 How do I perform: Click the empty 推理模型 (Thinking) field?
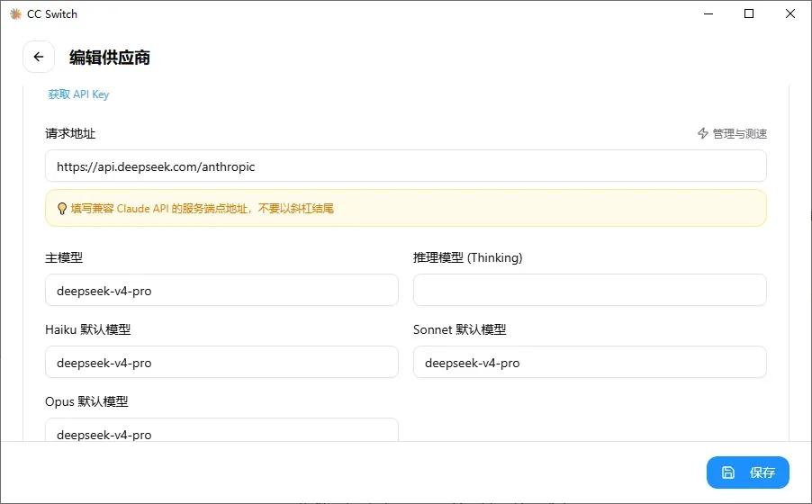pos(590,290)
